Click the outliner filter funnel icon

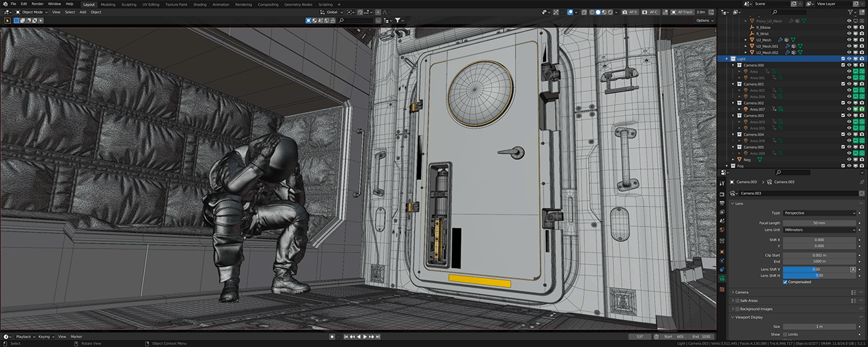coord(852,12)
